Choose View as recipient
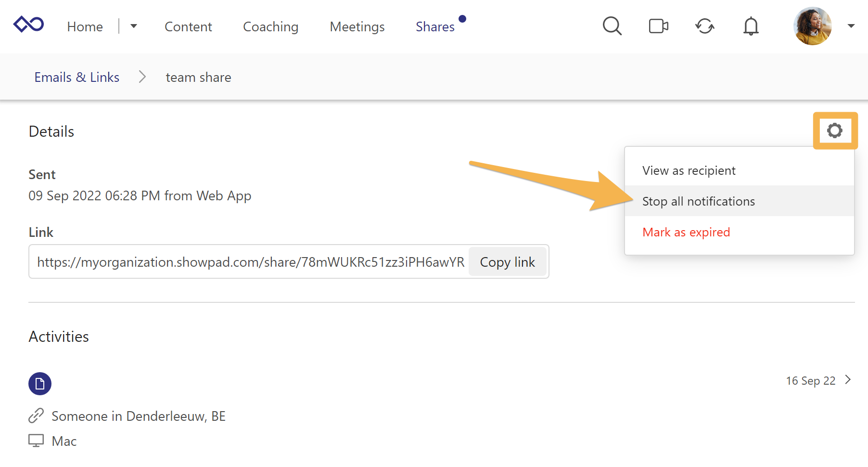Screen dimensions: 868x467 tap(740, 170)
